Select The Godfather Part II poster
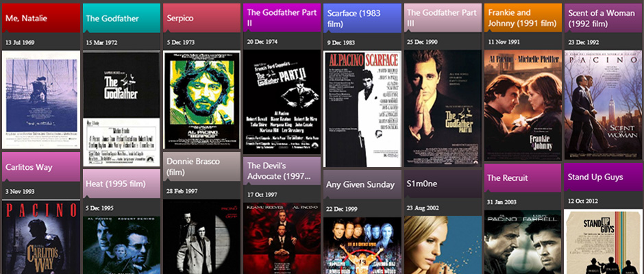 point(282,102)
